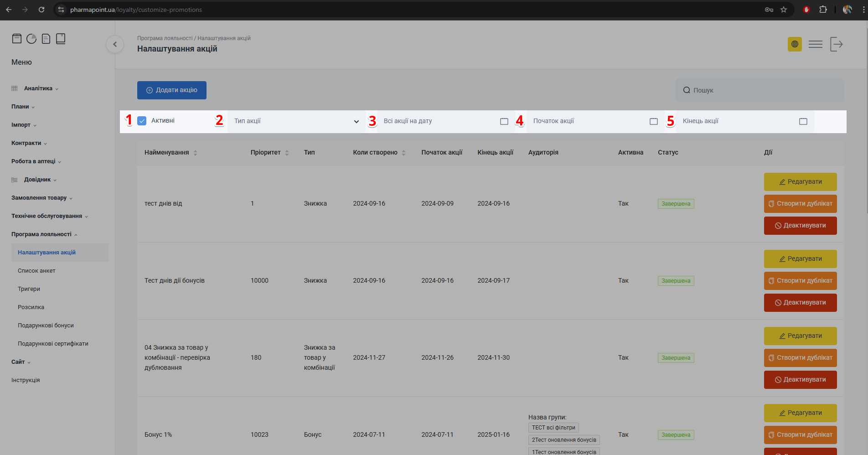Expand the Аналітика menu section

click(x=38, y=88)
